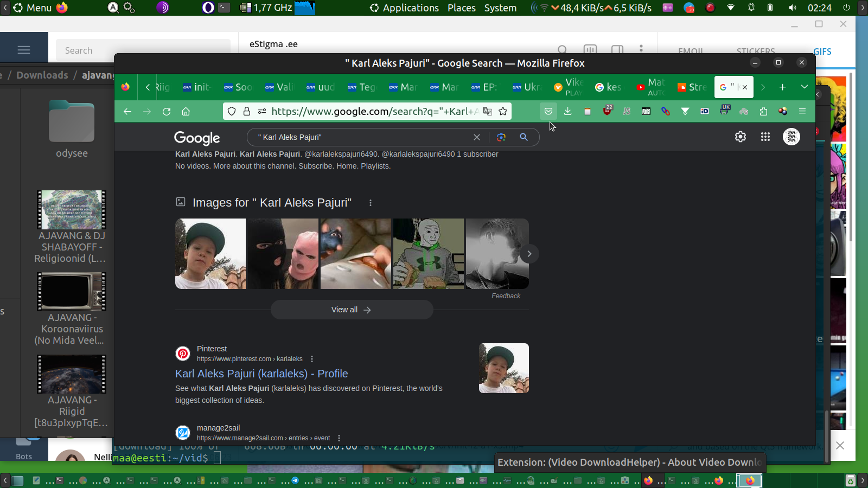This screenshot has width=868, height=488.
Task: Click the clock showing 02:24
Action: tap(820, 8)
